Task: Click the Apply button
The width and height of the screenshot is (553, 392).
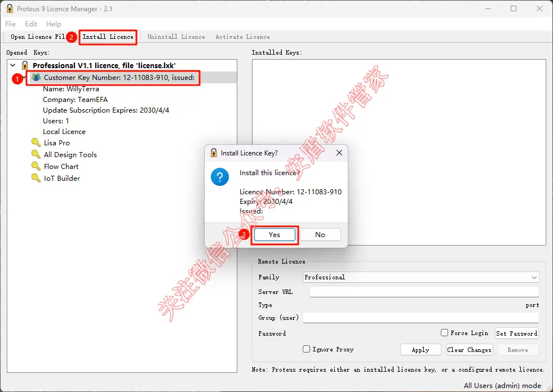Action: [x=421, y=350]
